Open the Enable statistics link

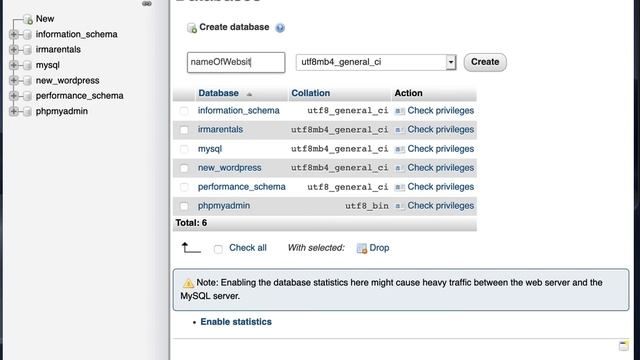(236, 322)
